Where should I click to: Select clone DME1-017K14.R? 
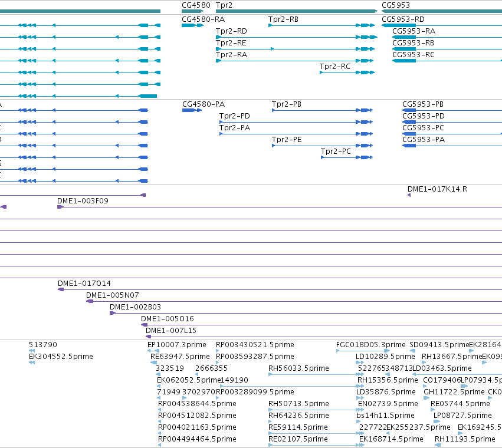(437, 189)
